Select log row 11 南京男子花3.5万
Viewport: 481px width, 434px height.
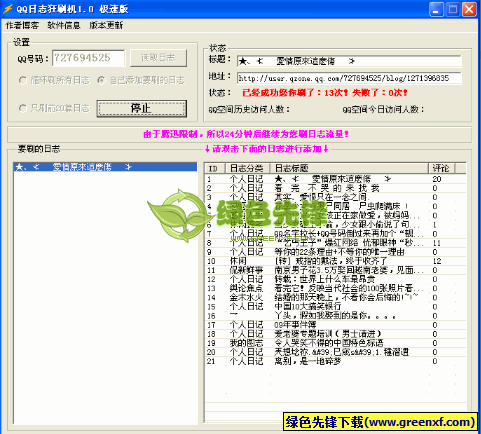click(x=335, y=270)
